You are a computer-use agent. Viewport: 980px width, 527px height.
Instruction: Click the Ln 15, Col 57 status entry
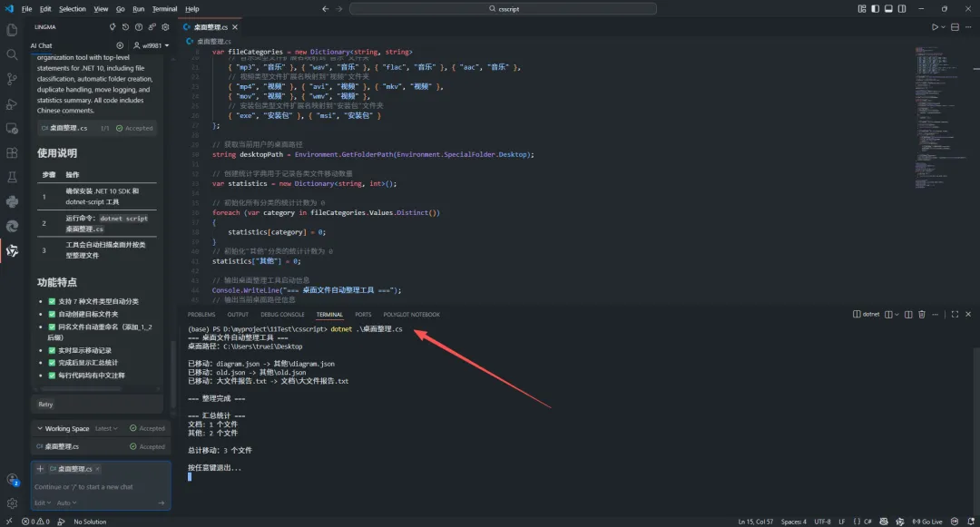coord(756,522)
